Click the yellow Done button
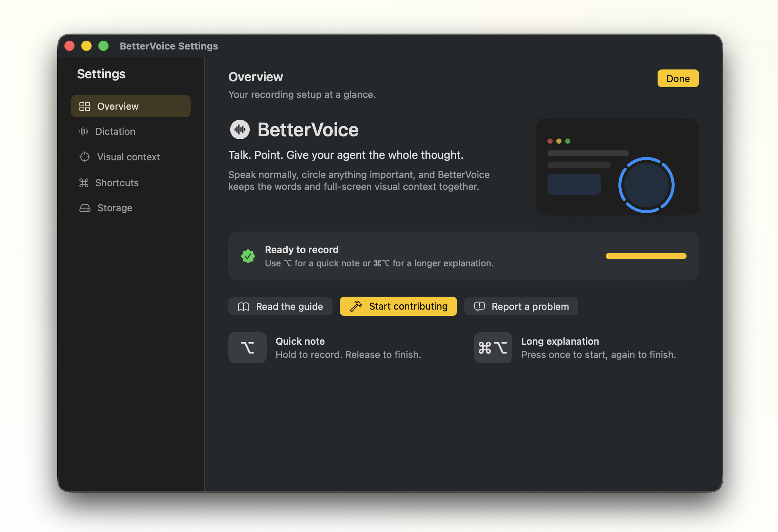778x532 pixels. (678, 79)
